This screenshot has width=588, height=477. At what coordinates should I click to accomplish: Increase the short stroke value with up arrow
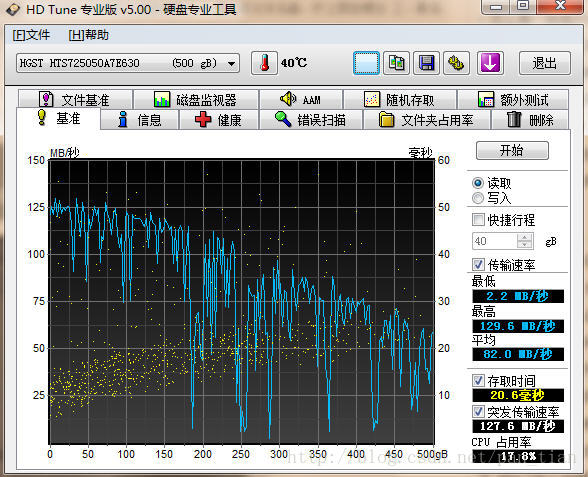[x=525, y=237]
